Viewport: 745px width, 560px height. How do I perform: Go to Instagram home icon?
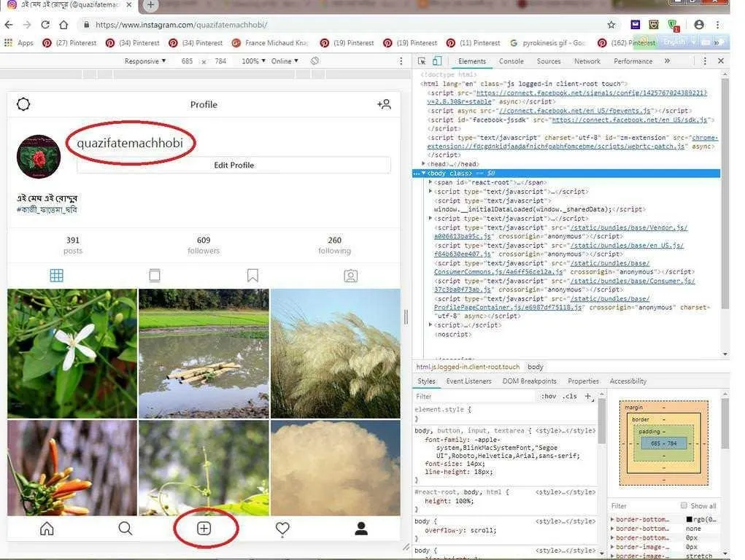coord(47,528)
